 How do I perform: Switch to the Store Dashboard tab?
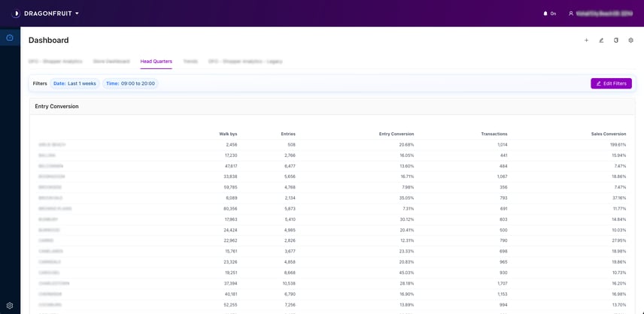tap(111, 62)
